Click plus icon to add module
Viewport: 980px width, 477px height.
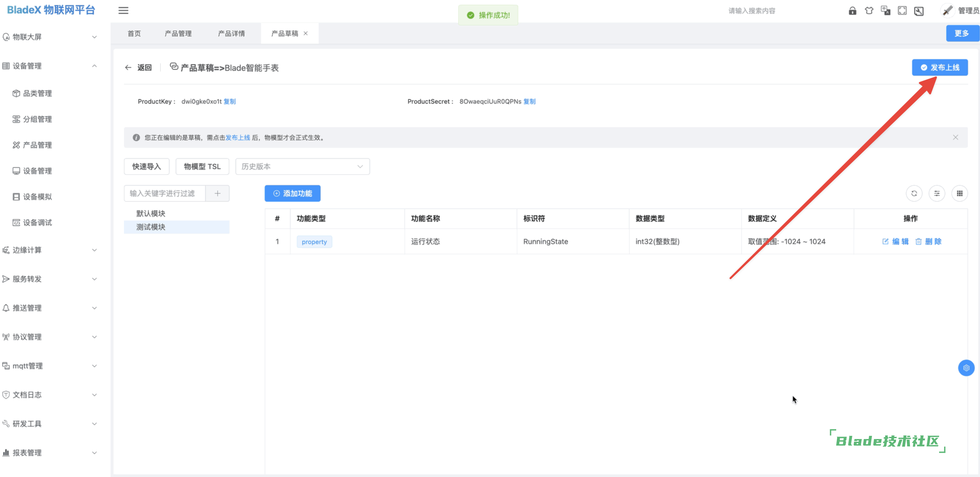tap(217, 193)
